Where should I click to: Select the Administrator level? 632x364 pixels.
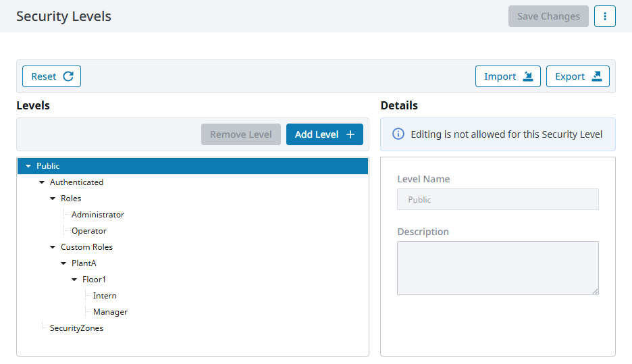pos(97,215)
